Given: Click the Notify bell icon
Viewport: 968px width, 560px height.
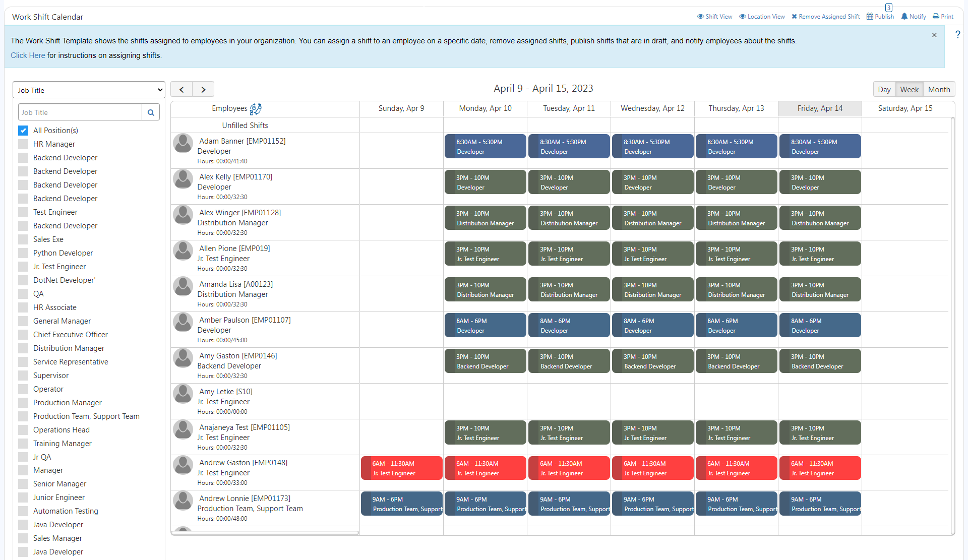Looking at the screenshot, I should pyautogui.click(x=904, y=17).
